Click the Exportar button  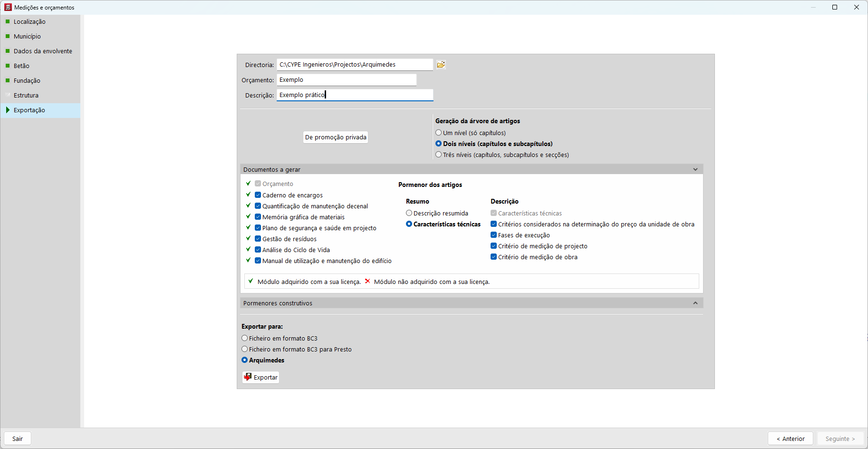260,377
